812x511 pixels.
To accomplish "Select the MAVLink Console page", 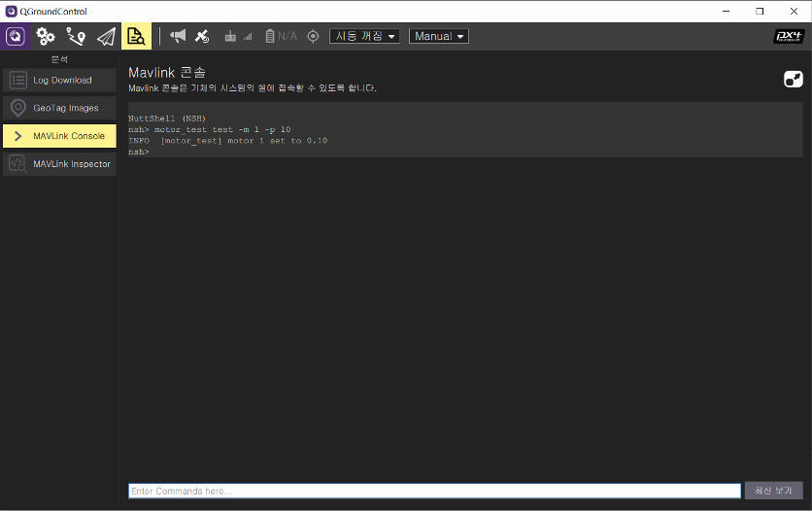I will (x=59, y=136).
